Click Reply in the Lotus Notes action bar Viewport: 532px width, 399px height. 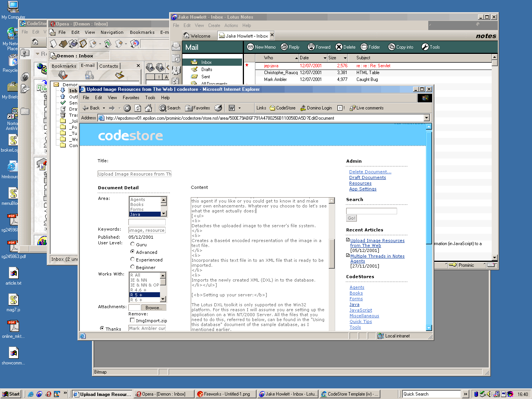click(290, 47)
